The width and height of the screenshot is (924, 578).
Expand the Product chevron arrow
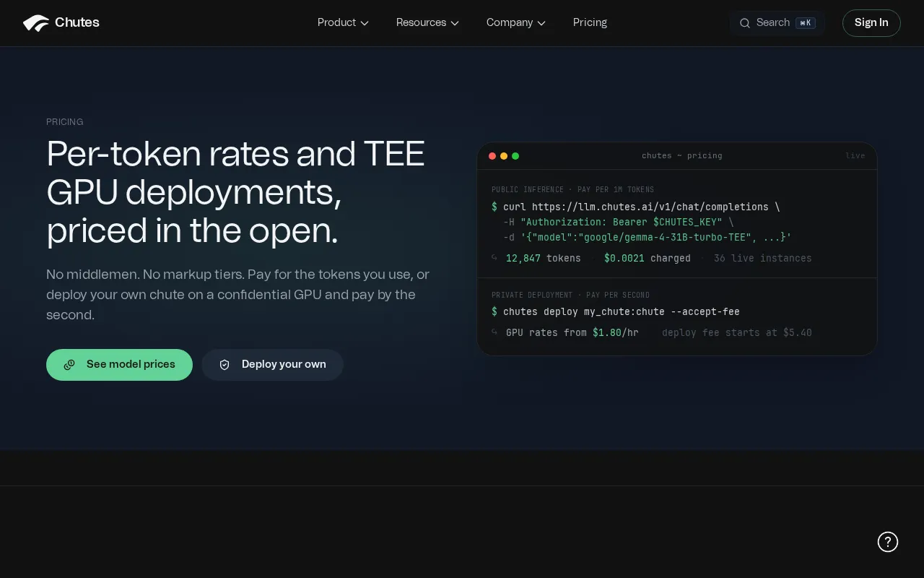coord(365,23)
